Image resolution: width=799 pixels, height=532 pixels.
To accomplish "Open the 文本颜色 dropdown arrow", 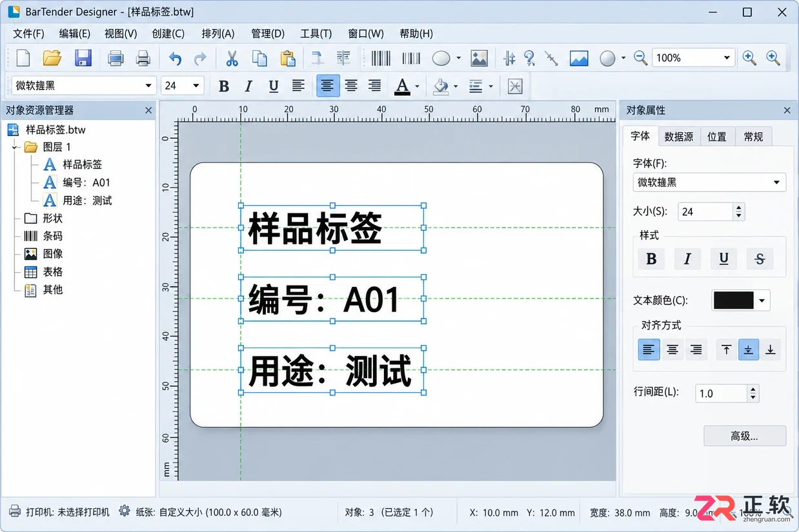I will click(x=763, y=300).
